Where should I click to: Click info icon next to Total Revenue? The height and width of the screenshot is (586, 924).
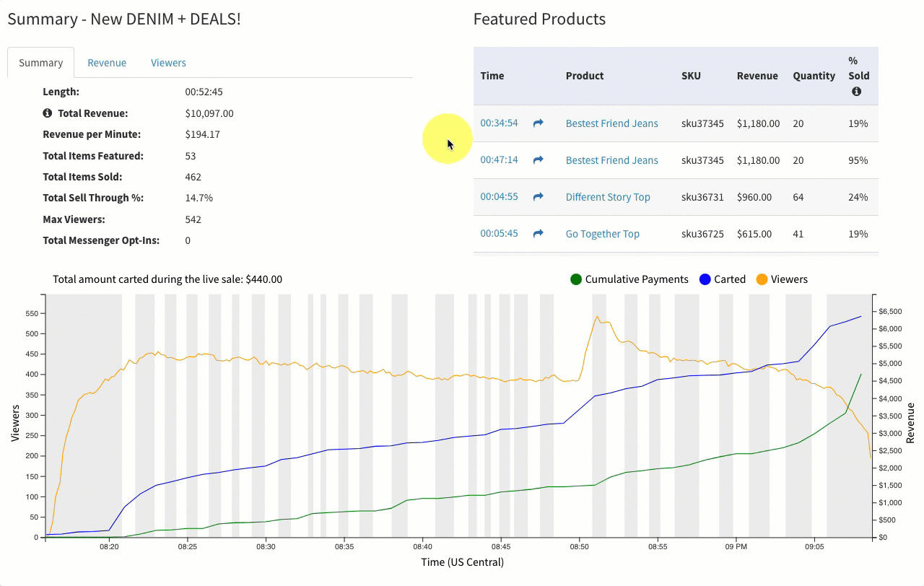tap(48, 113)
